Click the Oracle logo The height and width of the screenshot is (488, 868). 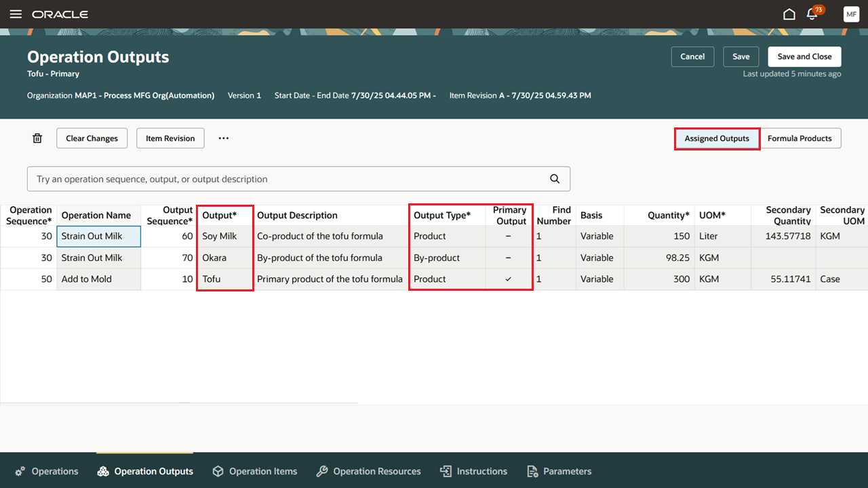tap(60, 14)
